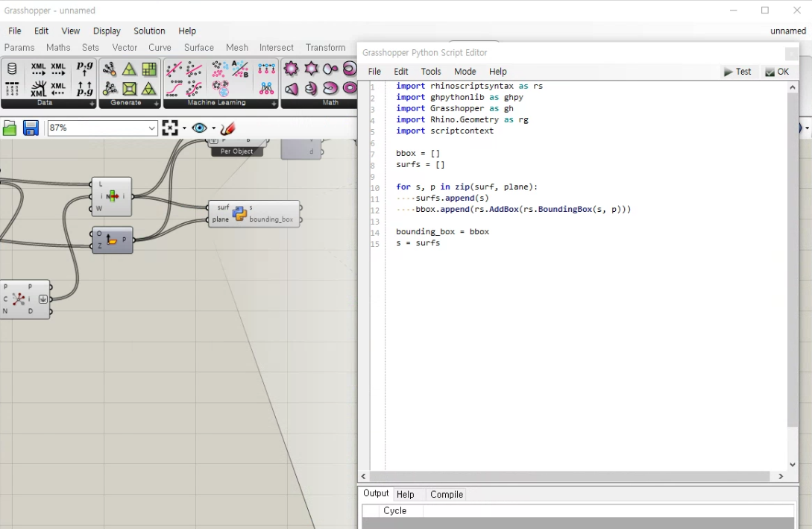The height and width of the screenshot is (529, 812).
Task: Open the Display menu
Action: (107, 31)
